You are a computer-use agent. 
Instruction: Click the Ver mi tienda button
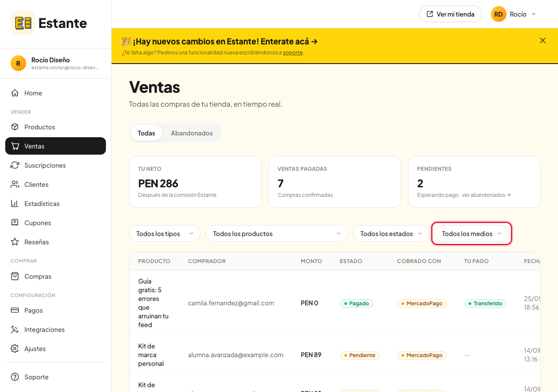pos(450,14)
